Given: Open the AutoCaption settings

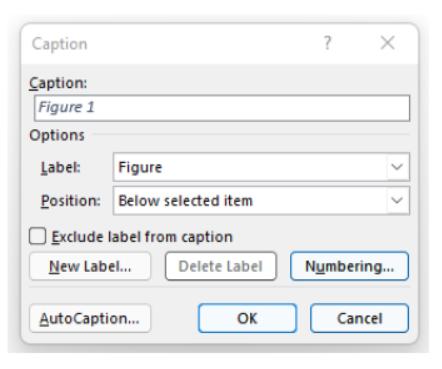Looking at the screenshot, I should pos(90,318).
